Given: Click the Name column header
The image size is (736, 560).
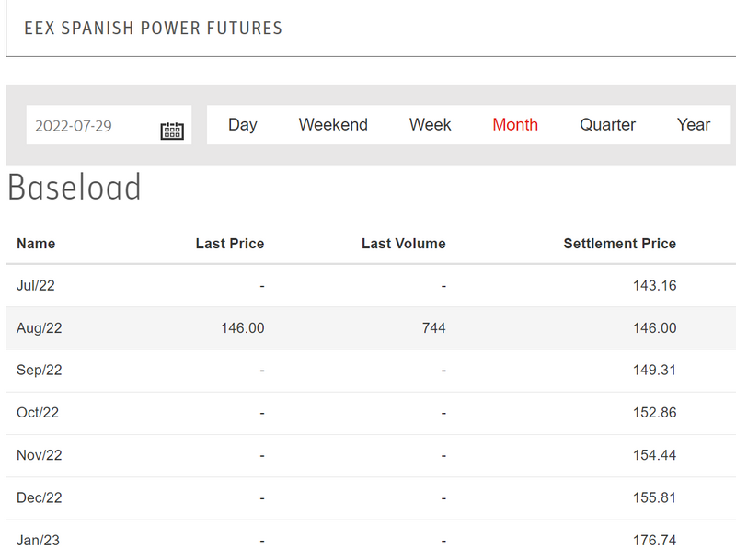Looking at the screenshot, I should (x=36, y=244).
